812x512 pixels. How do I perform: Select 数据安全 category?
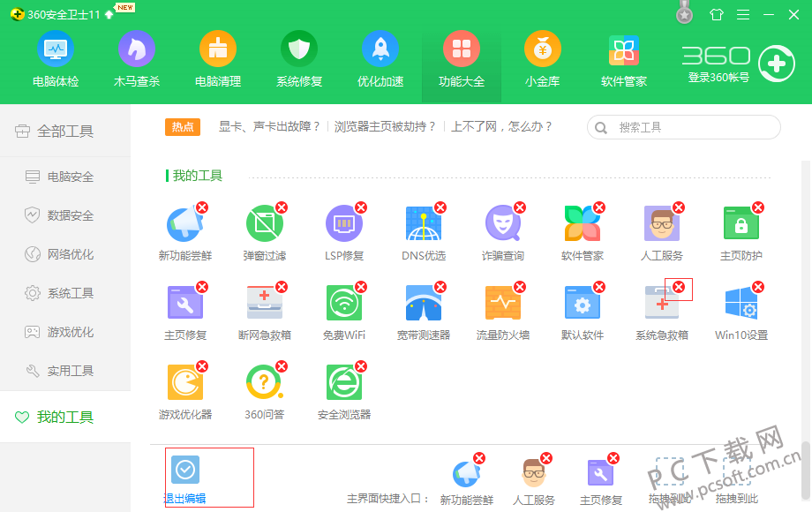(65, 215)
